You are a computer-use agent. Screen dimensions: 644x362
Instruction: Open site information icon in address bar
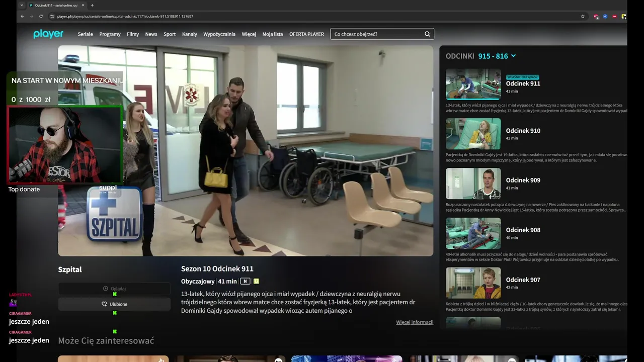52,16
